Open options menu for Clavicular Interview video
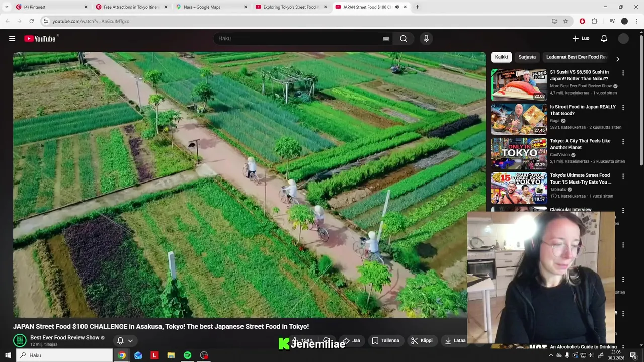The height and width of the screenshot is (362, 644). [623, 211]
